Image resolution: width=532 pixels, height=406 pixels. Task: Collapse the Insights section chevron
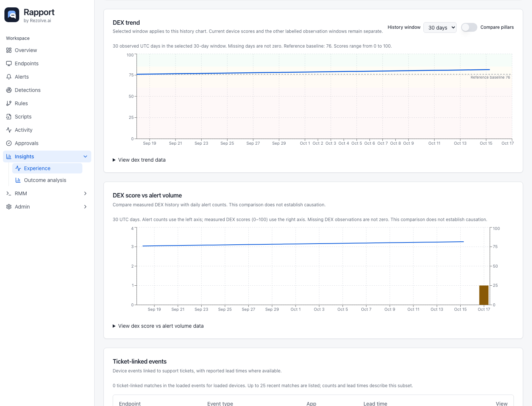(x=85, y=156)
